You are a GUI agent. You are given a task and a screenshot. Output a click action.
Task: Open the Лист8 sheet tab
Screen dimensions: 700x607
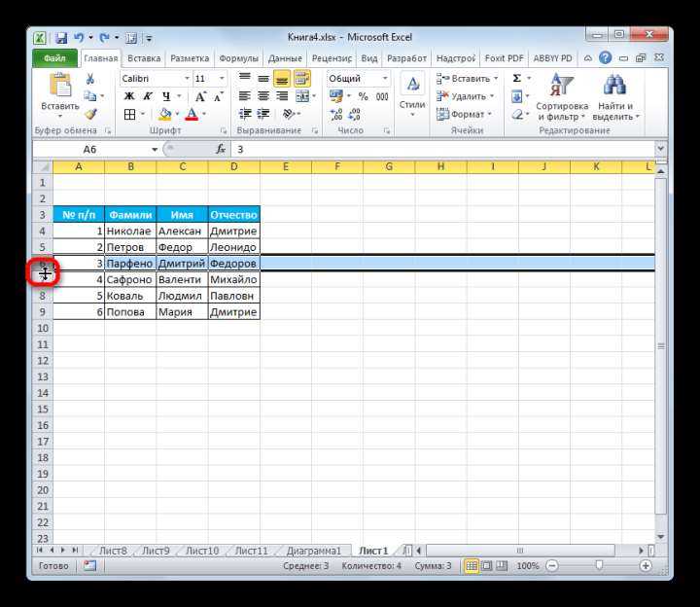click(x=113, y=551)
